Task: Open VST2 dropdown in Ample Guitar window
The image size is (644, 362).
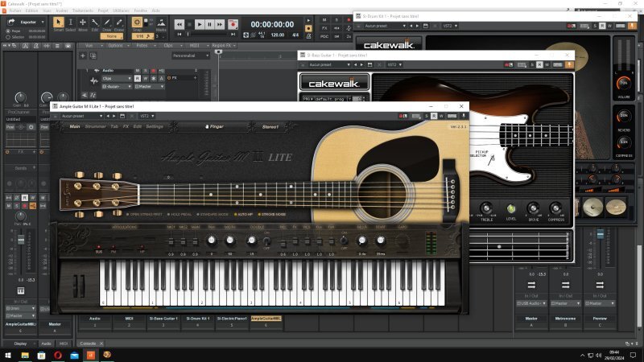Action: pos(147,116)
